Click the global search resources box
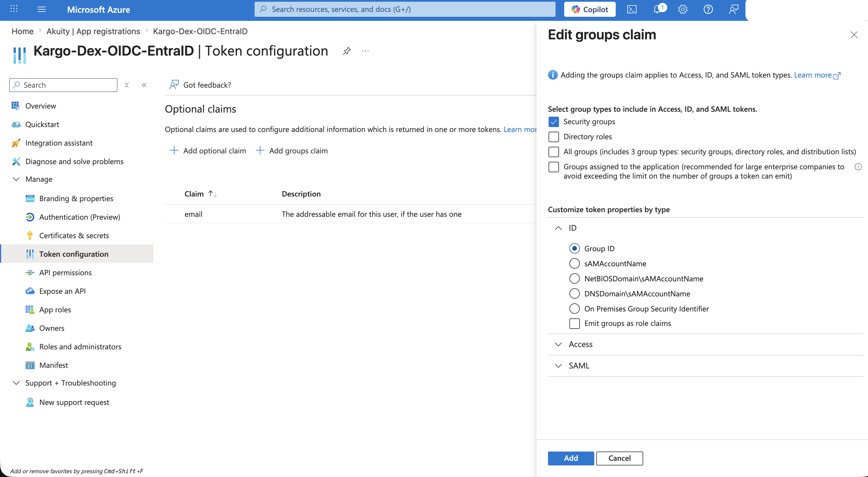The height and width of the screenshot is (477, 868). point(405,10)
